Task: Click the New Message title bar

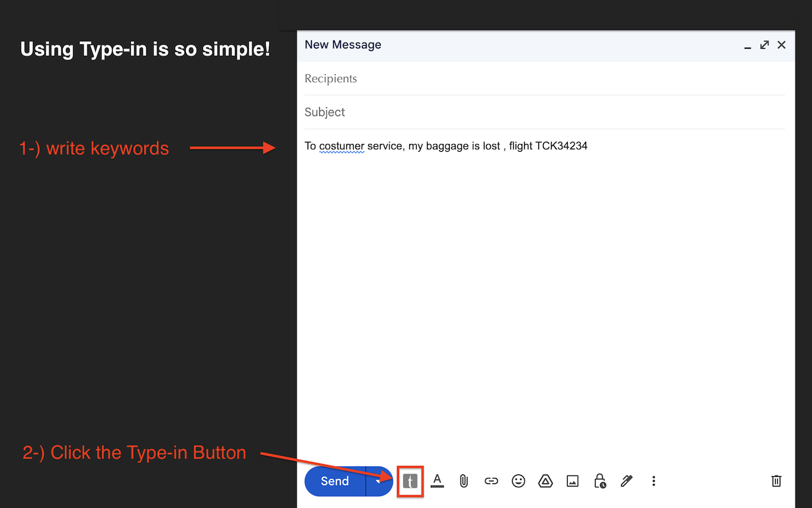Action: 343,44
